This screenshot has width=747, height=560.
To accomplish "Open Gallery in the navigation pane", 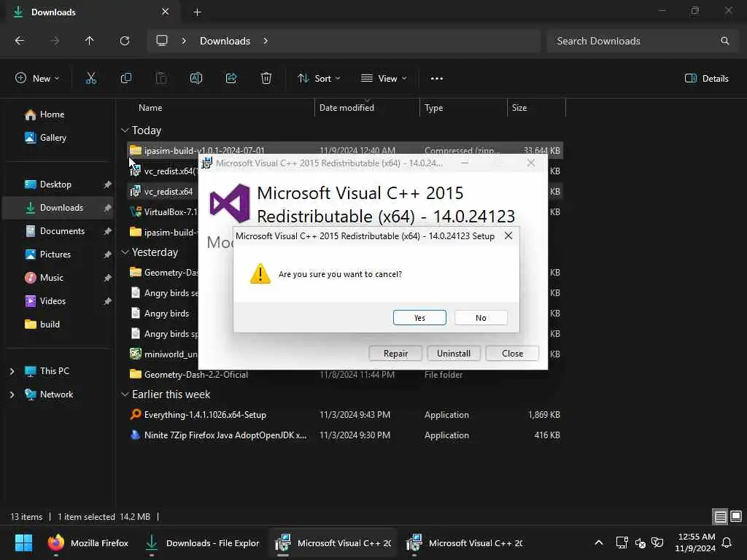I will [53, 138].
